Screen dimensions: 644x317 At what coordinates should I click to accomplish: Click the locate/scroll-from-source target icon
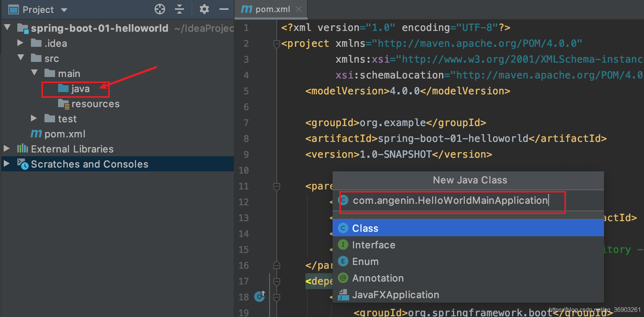tap(160, 9)
